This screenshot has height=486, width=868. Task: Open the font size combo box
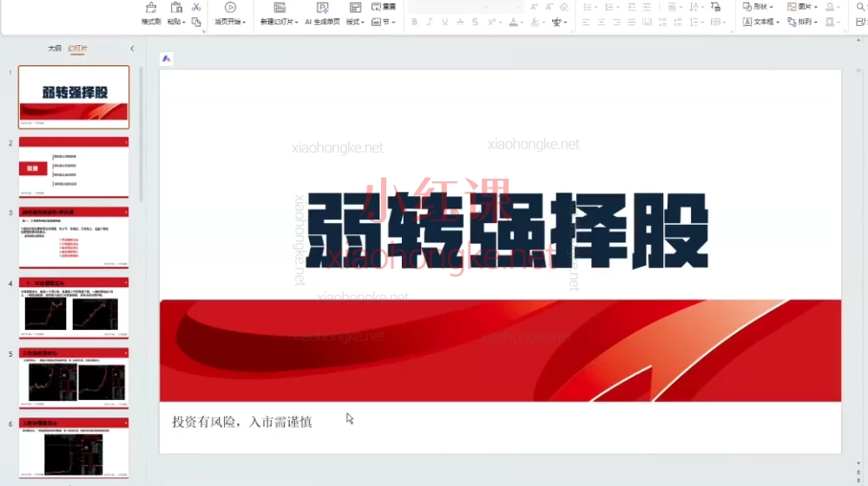(508, 7)
